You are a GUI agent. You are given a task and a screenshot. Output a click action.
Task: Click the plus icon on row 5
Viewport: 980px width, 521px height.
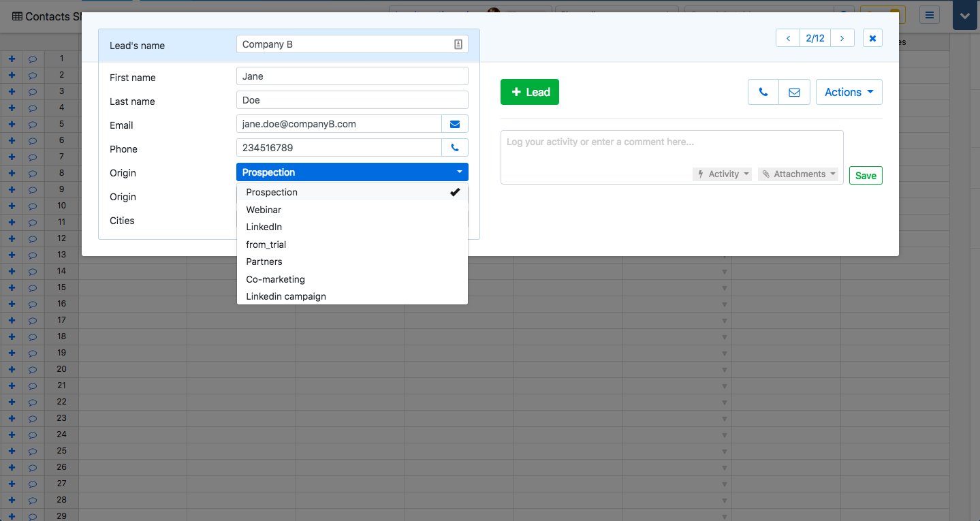coord(12,124)
